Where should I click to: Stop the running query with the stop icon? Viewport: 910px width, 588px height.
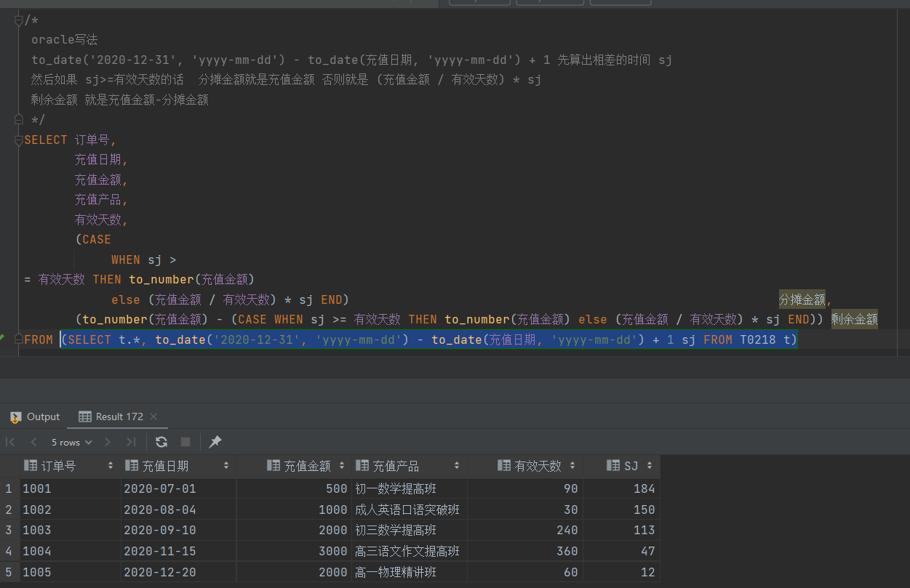tap(184, 442)
